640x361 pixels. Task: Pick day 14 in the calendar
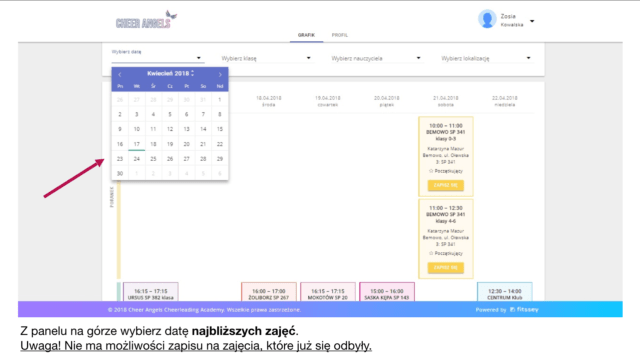203,129
